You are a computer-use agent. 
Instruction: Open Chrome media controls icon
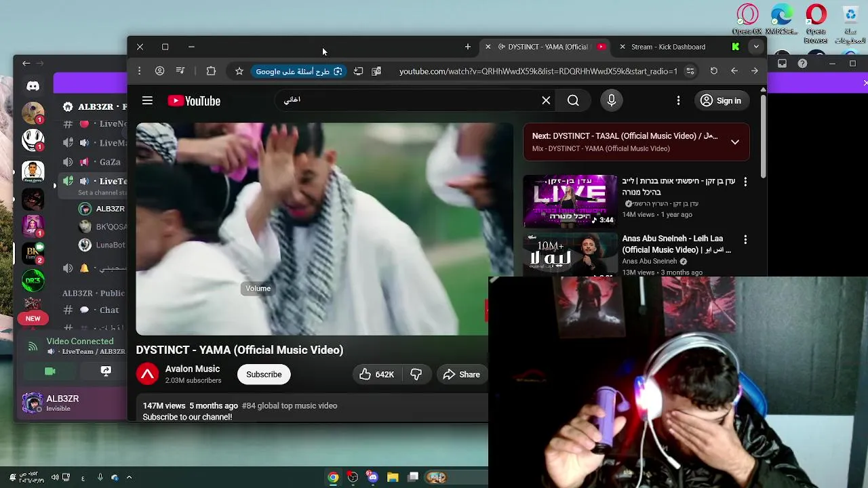point(180,71)
